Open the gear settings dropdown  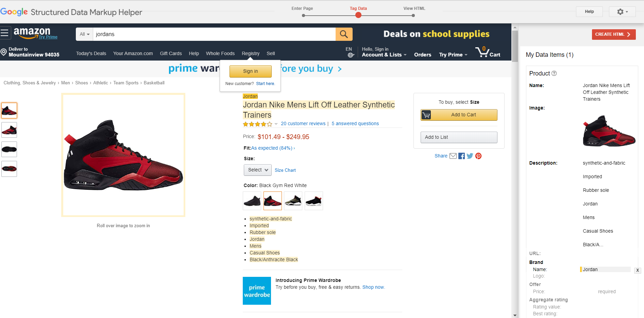[622, 12]
